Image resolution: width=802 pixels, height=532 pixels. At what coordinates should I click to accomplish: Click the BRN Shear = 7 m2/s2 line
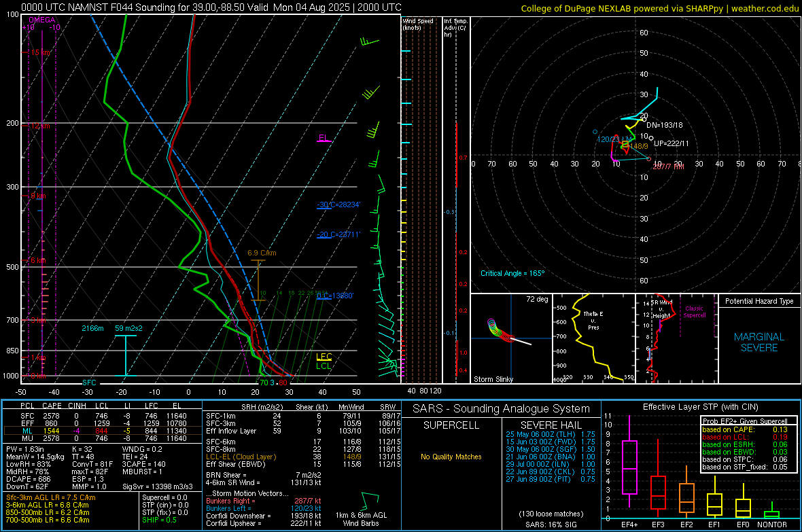[x=264, y=475]
